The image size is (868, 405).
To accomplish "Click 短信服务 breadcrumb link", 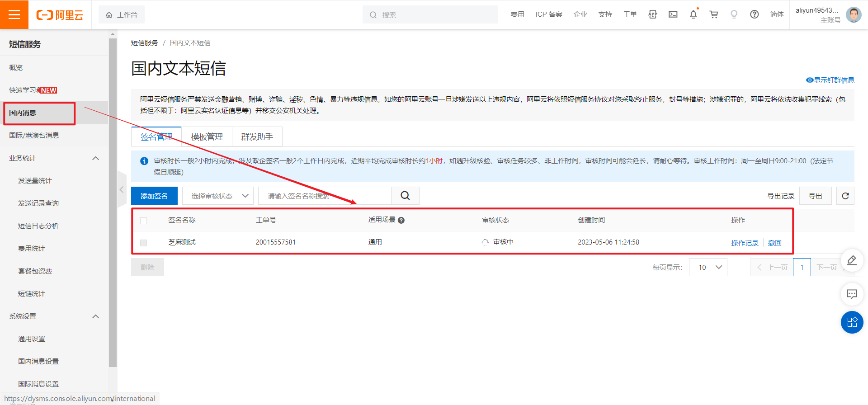I will point(144,42).
